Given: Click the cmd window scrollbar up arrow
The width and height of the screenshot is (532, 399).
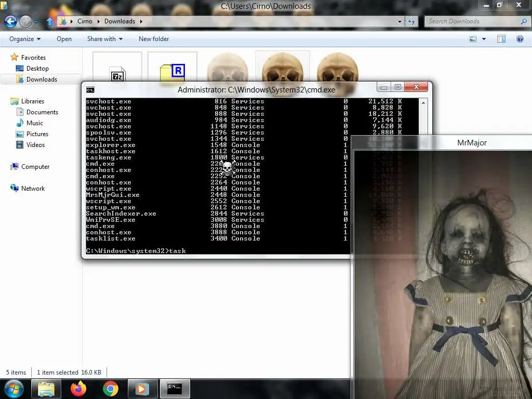Looking at the screenshot, I should (423, 102).
